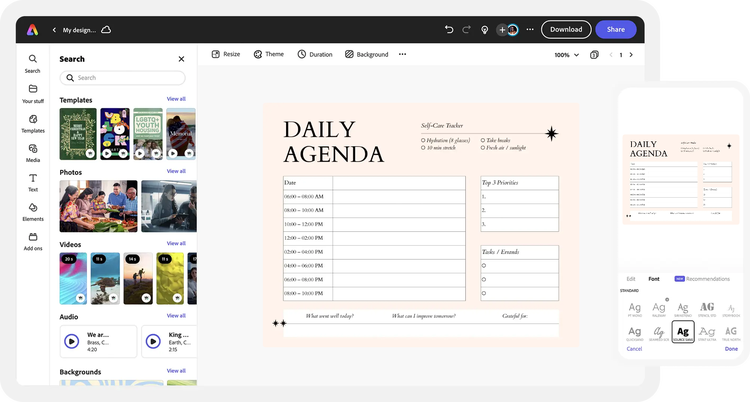Switch to Font tab on phone panel
The height and width of the screenshot is (402, 750).
pos(653,279)
